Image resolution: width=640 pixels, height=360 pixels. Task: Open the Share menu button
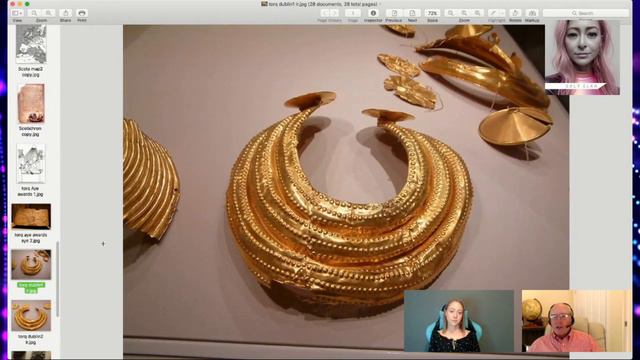coord(65,13)
